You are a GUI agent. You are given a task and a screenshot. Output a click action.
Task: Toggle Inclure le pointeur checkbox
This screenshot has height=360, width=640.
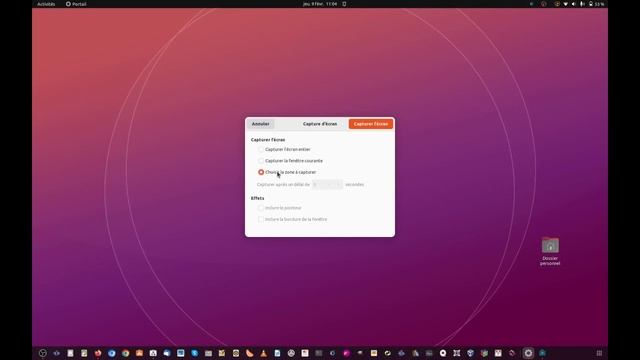[x=261, y=208]
